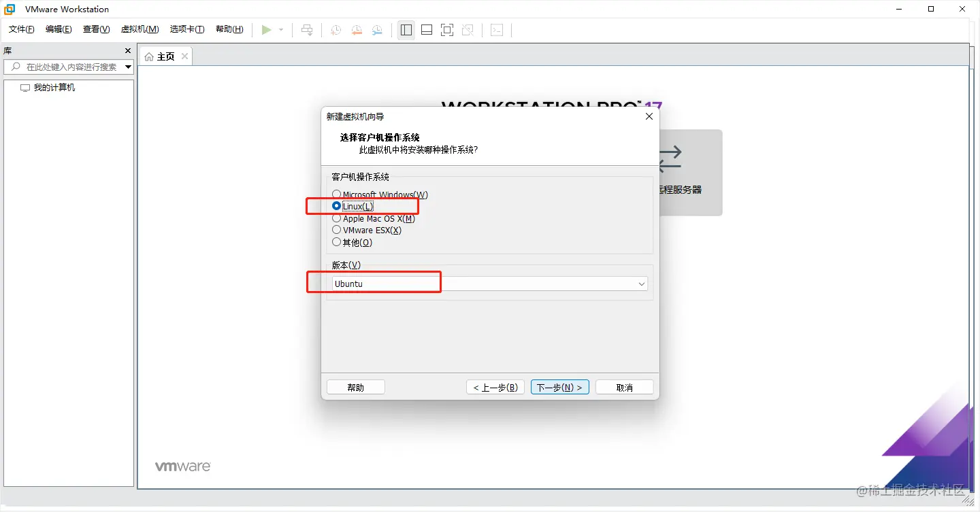Click the green Power On button

[x=267, y=29]
